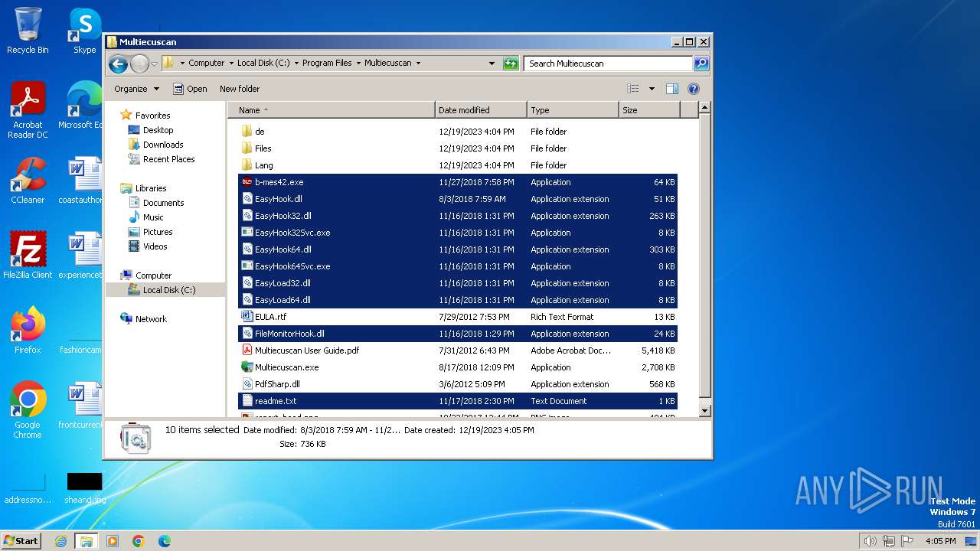
Task: Sort by Type column header
Action: pyautogui.click(x=573, y=110)
